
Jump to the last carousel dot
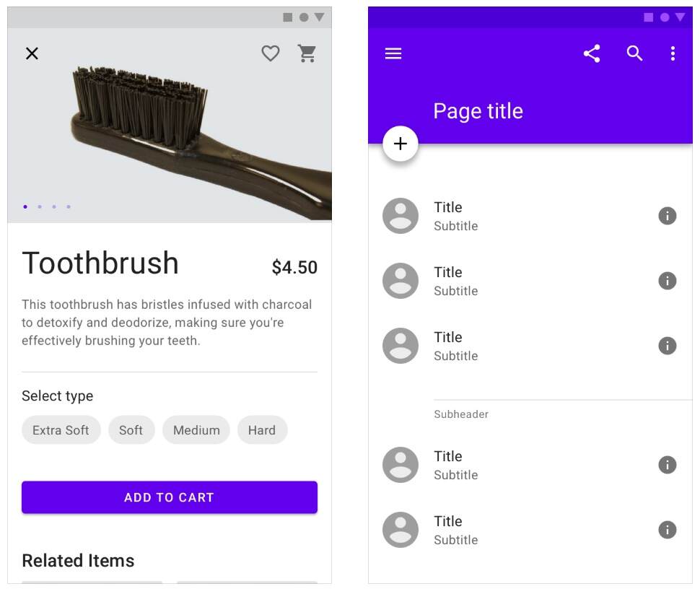click(69, 207)
